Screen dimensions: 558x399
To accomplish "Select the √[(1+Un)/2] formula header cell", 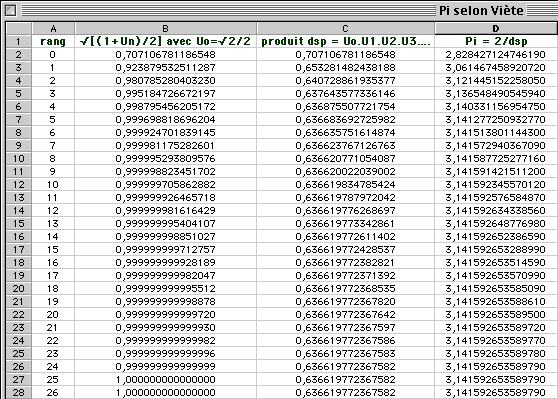I will pos(165,41).
